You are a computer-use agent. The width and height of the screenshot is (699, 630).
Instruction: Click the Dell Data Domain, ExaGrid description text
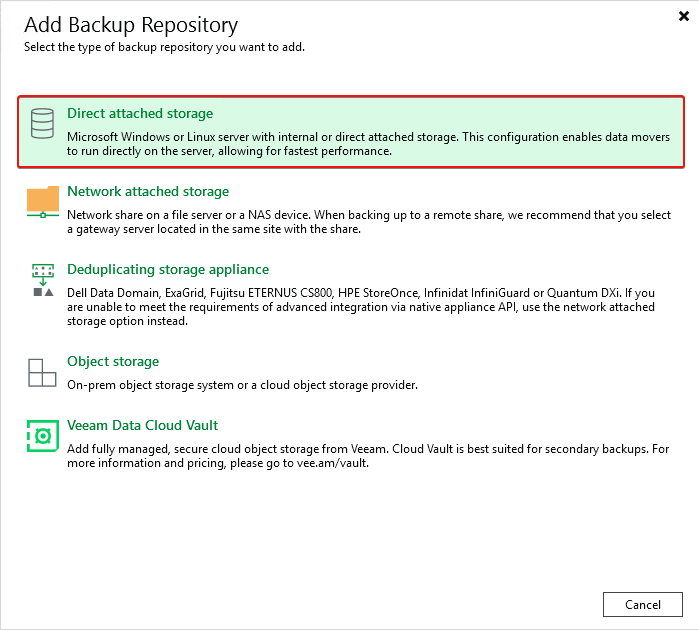360,307
